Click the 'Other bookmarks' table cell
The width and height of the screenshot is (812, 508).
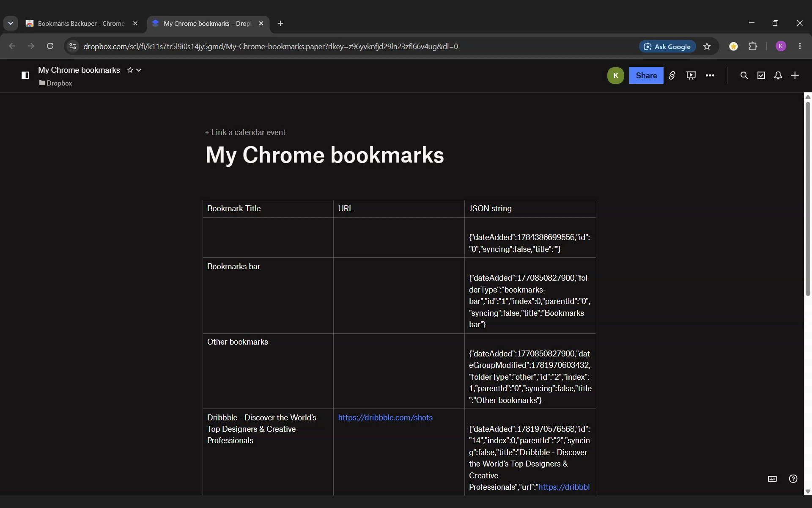(x=268, y=371)
